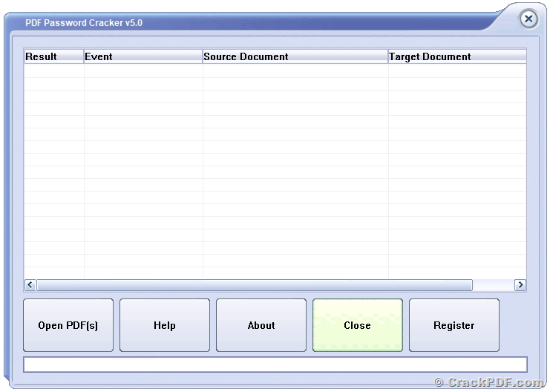Open the Help button

(x=165, y=325)
